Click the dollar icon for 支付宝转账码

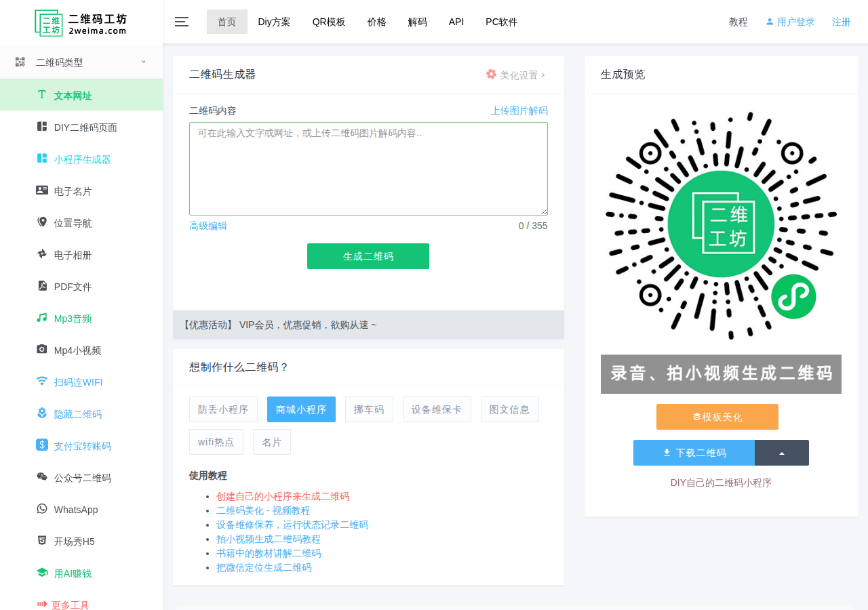click(42, 445)
